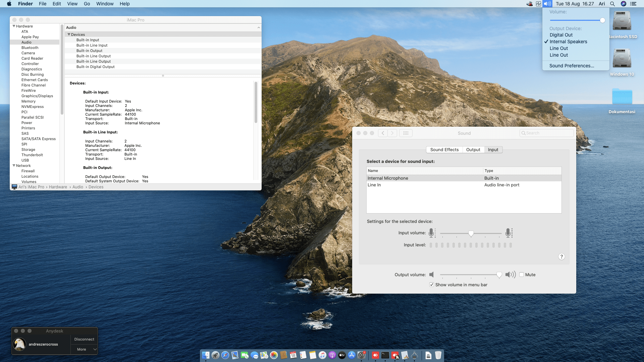This screenshot has width=644, height=362.
Task: Switch to the Output tab
Action: [x=473, y=150]
